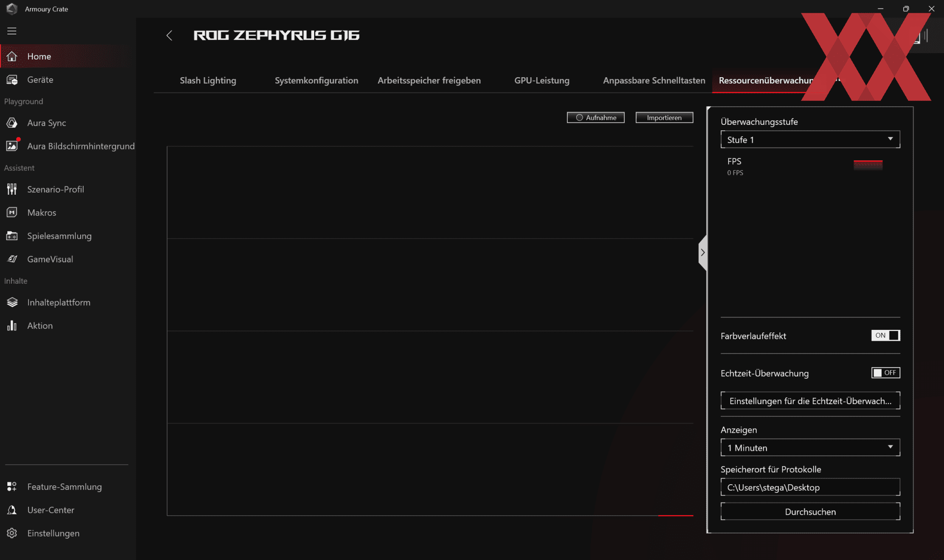Start recording with Aufnahme button
This screenshot has width=944, height=560.
(595, 118)
